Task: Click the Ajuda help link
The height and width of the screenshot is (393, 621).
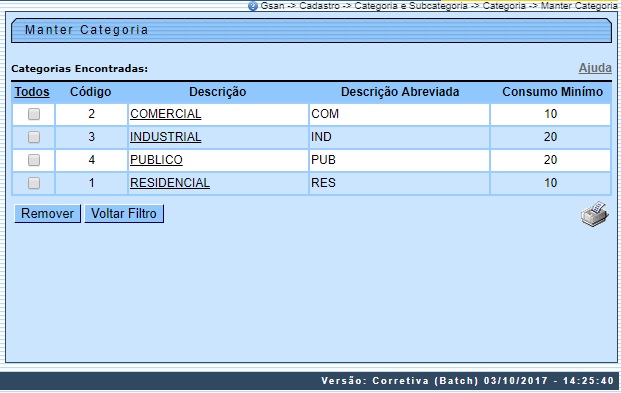Action: click(595, 68)
